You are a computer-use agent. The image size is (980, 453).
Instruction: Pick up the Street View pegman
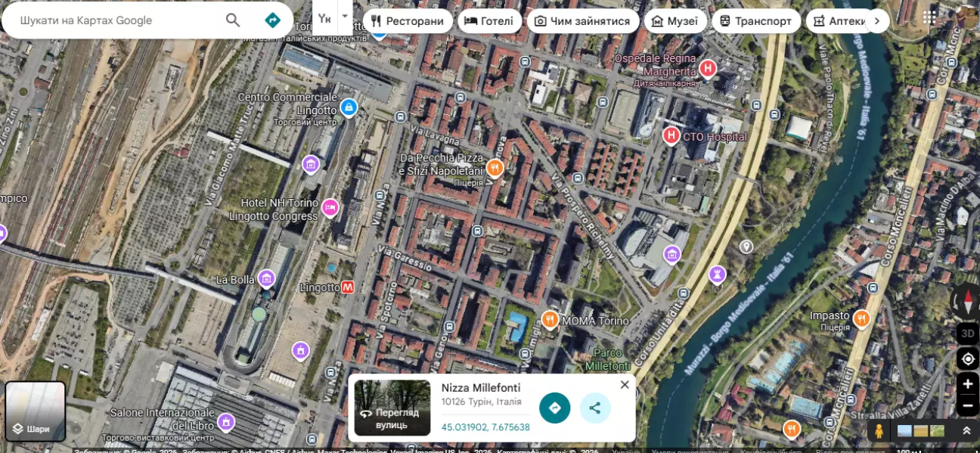pyautogui.click(x=879, y=431)
